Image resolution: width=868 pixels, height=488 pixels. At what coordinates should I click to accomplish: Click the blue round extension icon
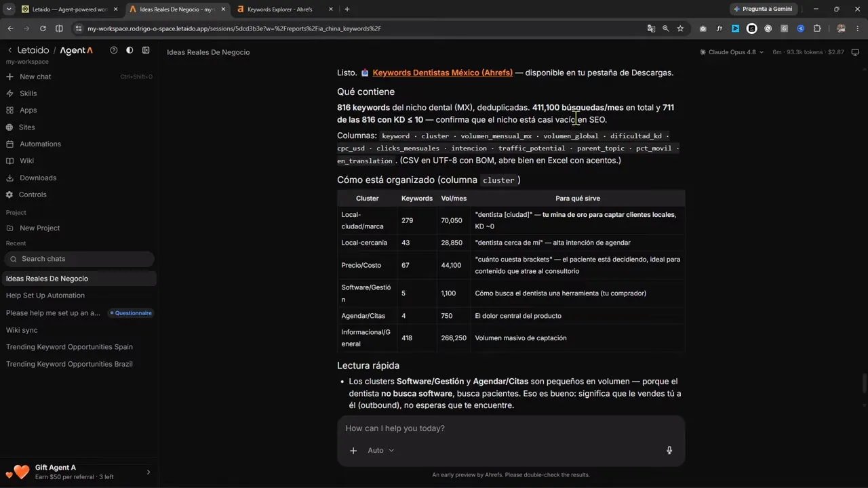pyautogui.click(x=800, y=28)
